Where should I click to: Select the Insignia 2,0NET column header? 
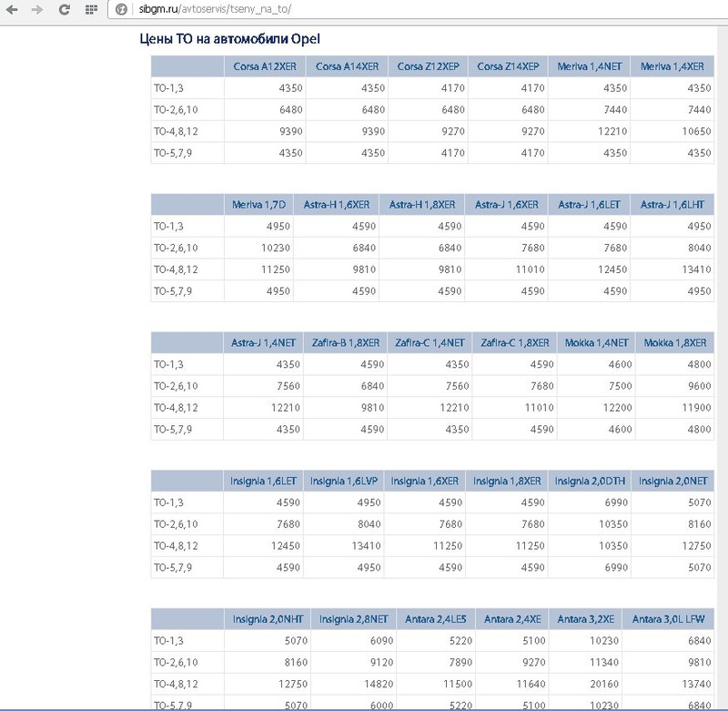coord(672,481)
